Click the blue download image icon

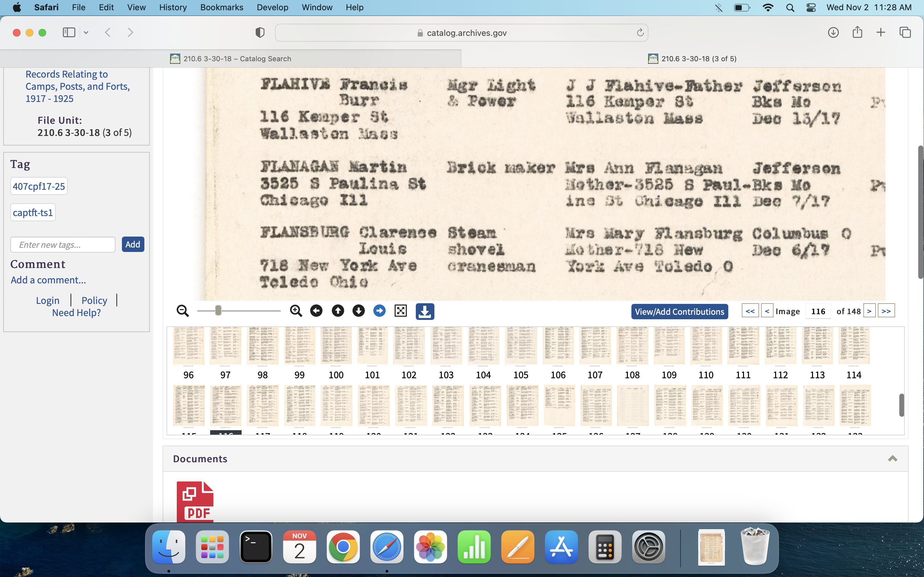coord(424,311)
